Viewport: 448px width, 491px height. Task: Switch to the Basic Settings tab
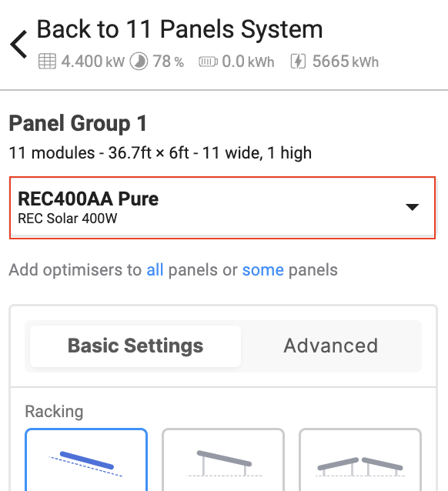pos(135,346)
